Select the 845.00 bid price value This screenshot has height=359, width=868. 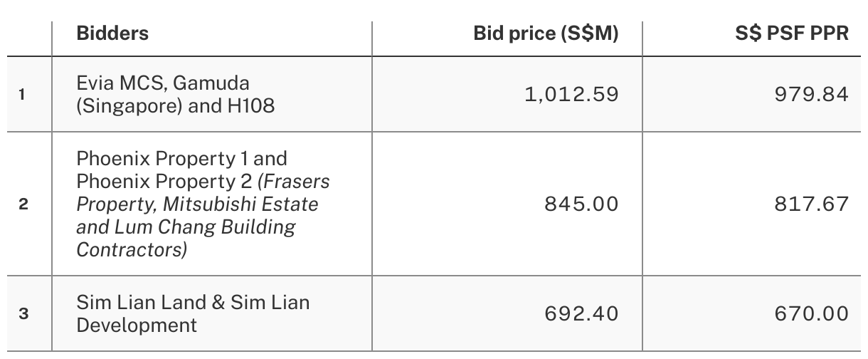581,204
